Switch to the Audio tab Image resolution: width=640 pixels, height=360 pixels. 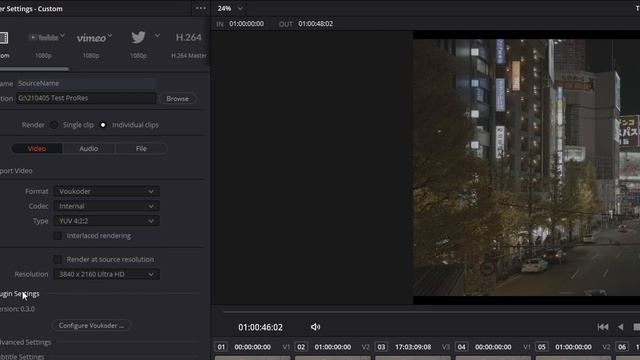[x=89, y=149]
